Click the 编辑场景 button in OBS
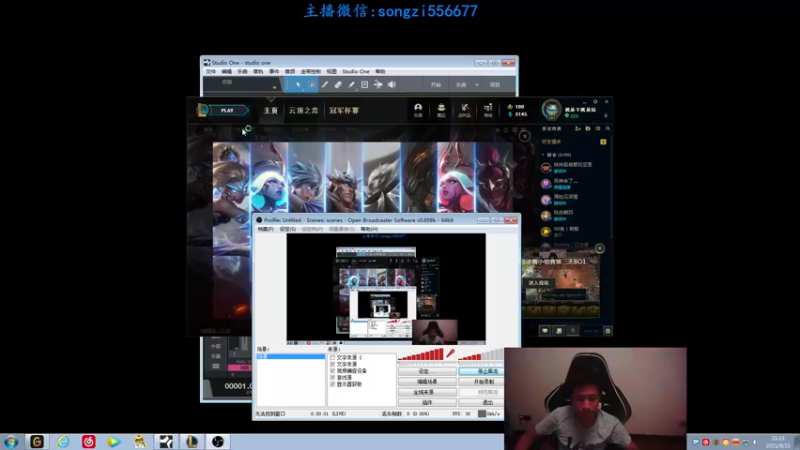 pyautogui.click(x=427, y=382)
